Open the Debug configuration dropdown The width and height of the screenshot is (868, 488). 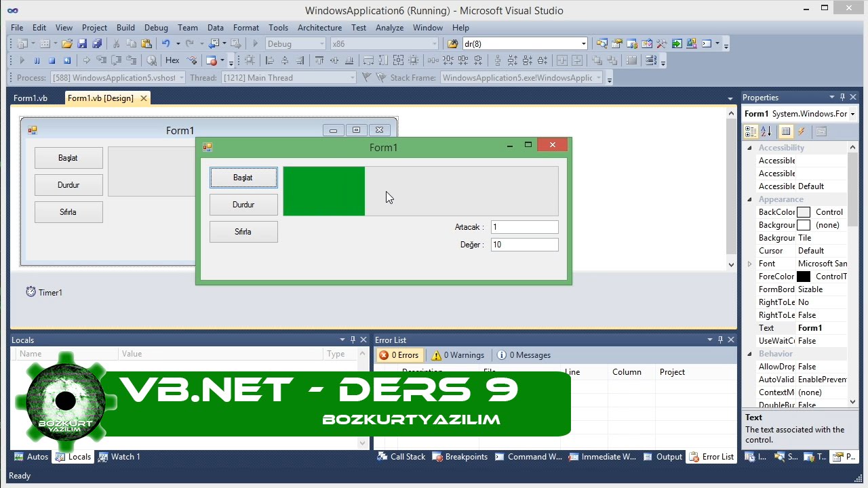[x=295, y=43]
